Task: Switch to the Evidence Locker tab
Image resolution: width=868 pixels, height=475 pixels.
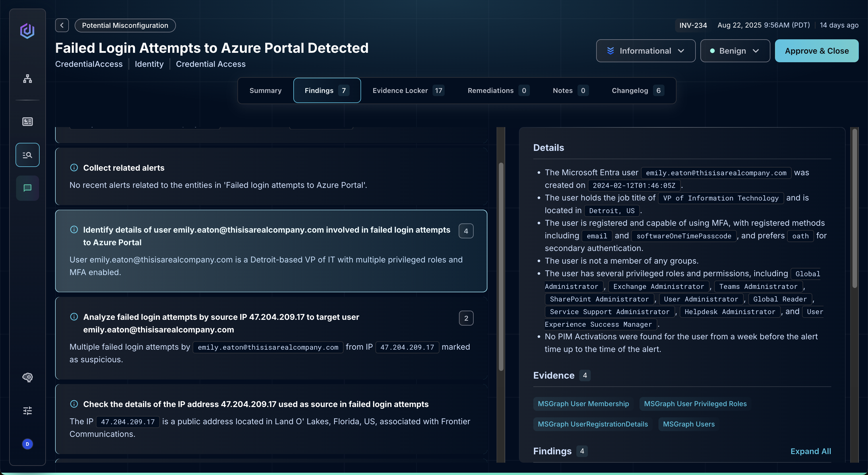Action: (x=408, y=91)
